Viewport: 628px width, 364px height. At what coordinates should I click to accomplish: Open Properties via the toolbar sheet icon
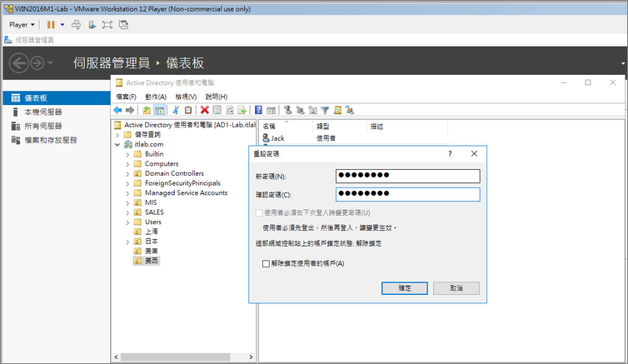click(x=217, y=110)
